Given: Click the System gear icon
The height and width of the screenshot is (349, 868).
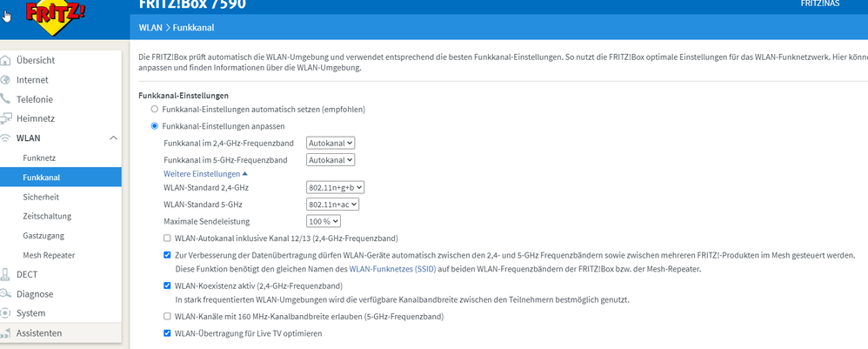Looking at the screenshot, I should click(x=5, y=313).
